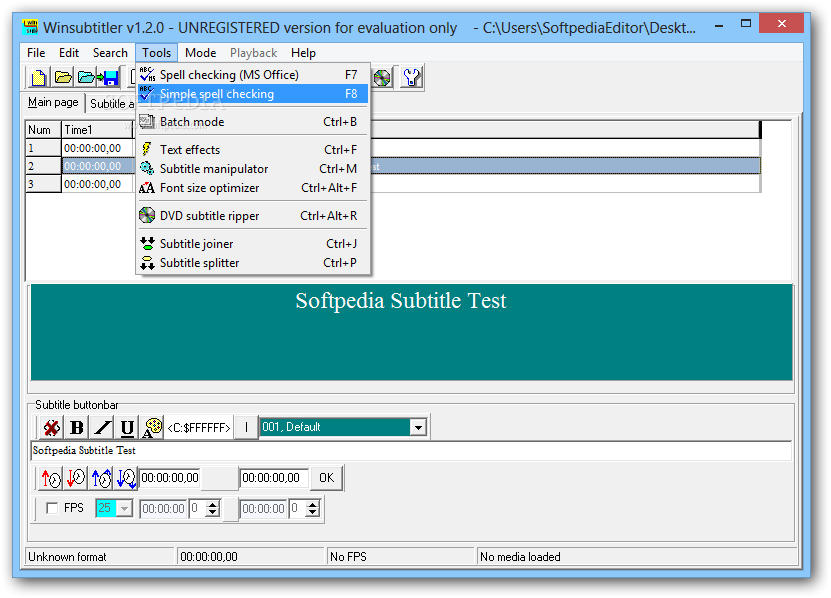Switch to the Subtitle tab beside Main page
Screen dimensions: 831x598
112,104
